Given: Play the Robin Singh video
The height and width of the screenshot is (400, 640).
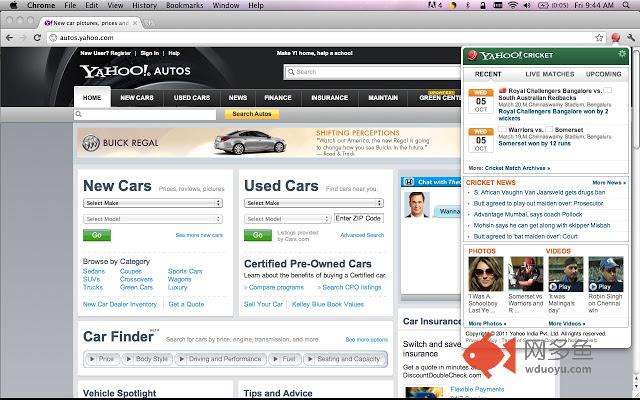Looking at the screenshot, I should [606, 274].
